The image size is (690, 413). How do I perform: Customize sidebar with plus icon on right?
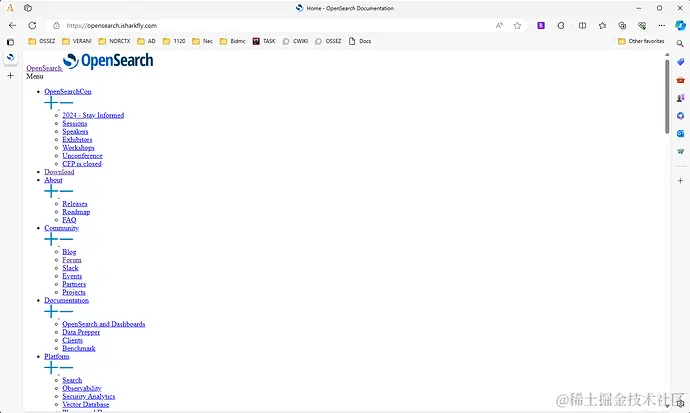tap(680, 181)
